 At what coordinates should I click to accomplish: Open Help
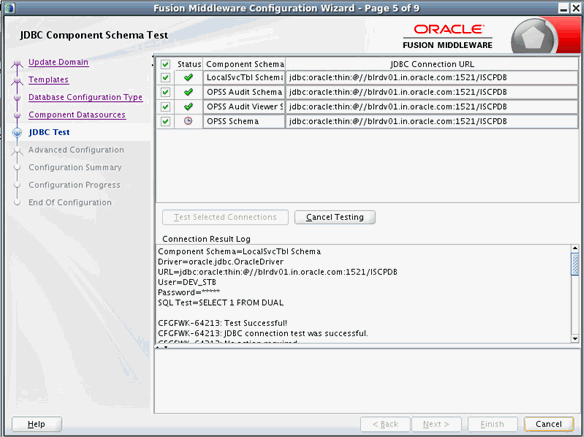(x=36, y=424)
